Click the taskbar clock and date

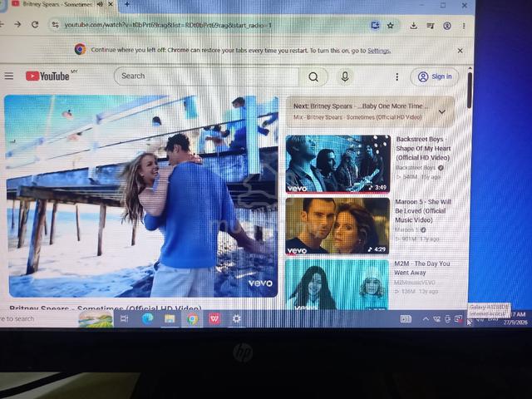pos(515,318)
